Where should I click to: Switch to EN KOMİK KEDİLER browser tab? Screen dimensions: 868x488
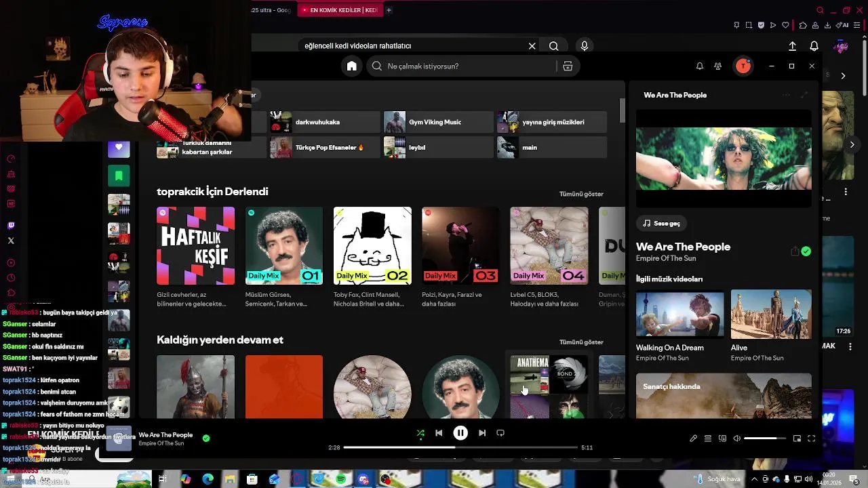tap(340, 10)
